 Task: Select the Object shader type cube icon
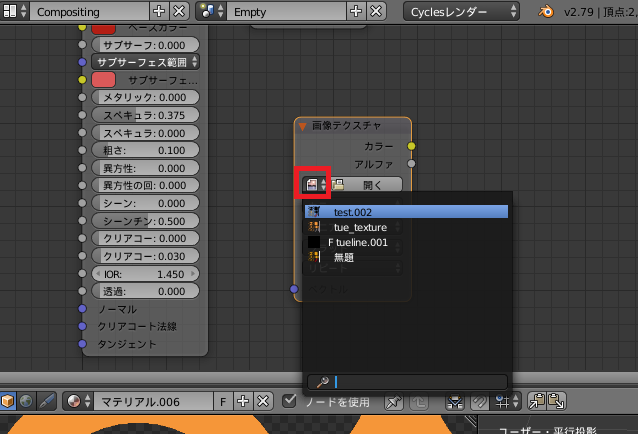click(x=7, y=401)
